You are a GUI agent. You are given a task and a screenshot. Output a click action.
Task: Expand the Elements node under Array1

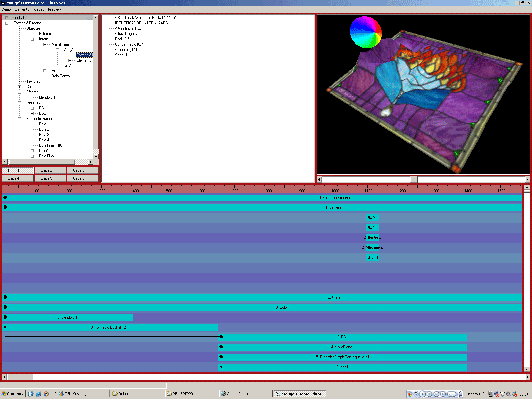click(70, 60)
